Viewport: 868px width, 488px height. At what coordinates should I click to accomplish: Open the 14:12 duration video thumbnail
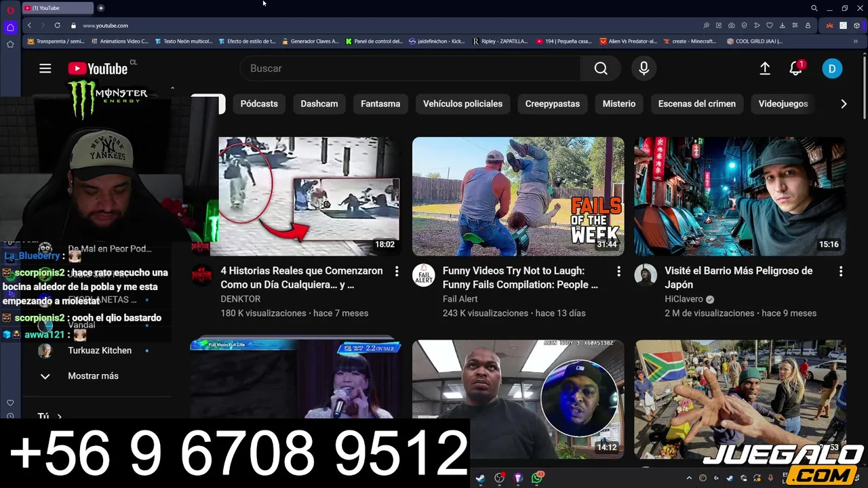[518, 399]
